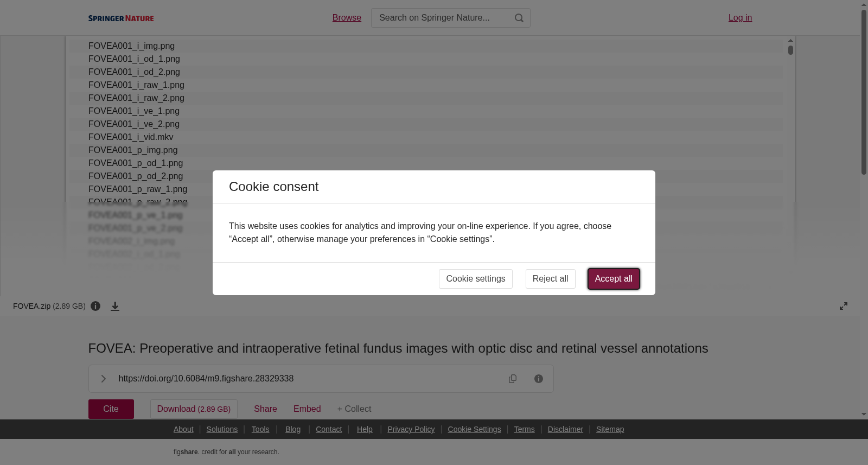Click the search magnifier icon
This screenshot has width=868, height=465.
[519, 18]
